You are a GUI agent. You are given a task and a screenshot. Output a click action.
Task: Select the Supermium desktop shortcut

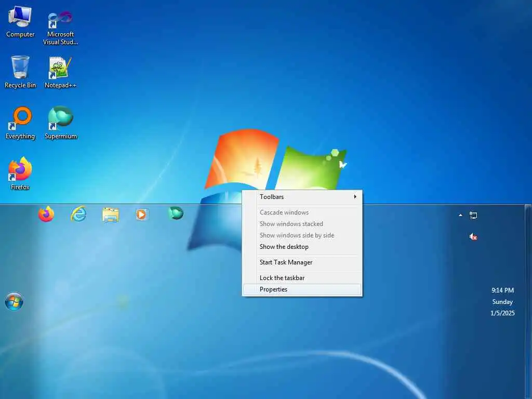pyautogui.click(x=61, y=123)
